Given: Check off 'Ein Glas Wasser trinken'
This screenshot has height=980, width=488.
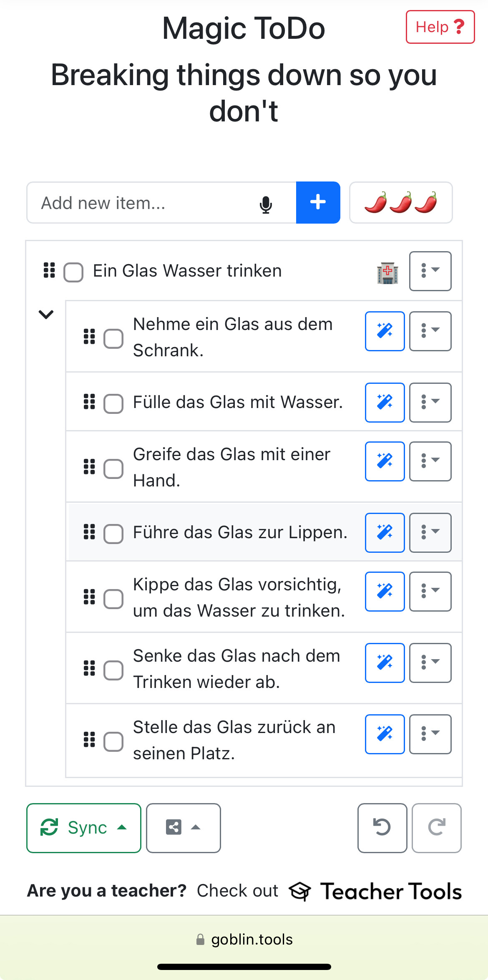Looking at the screenshot, I should (x=73, y=272).
